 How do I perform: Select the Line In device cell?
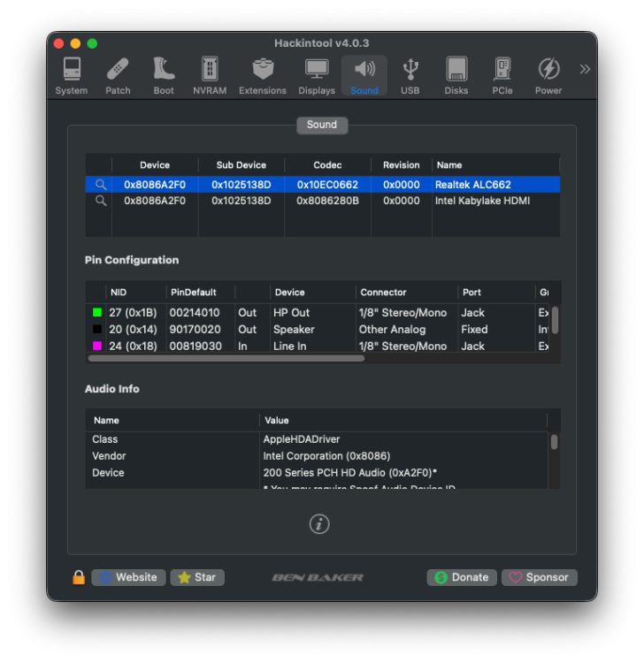click(290, 346)
